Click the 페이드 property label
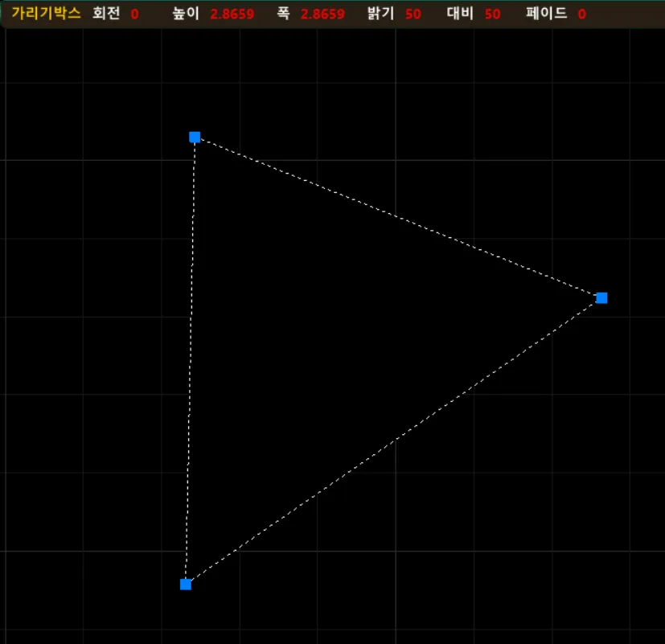This screenshot has height=644, width=665. 546,14
